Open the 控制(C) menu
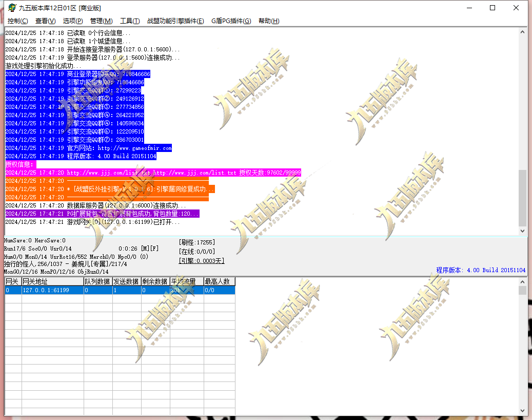The height and width of the screenshot is (420, 532). pos(17,21)
